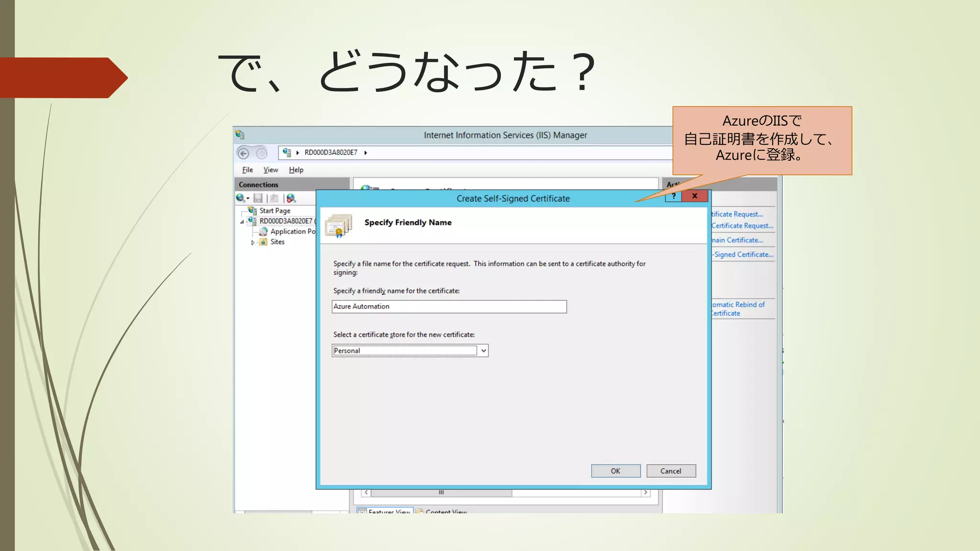Click the dialog help question mark button

pyautogui.click(x=673, y=196)
